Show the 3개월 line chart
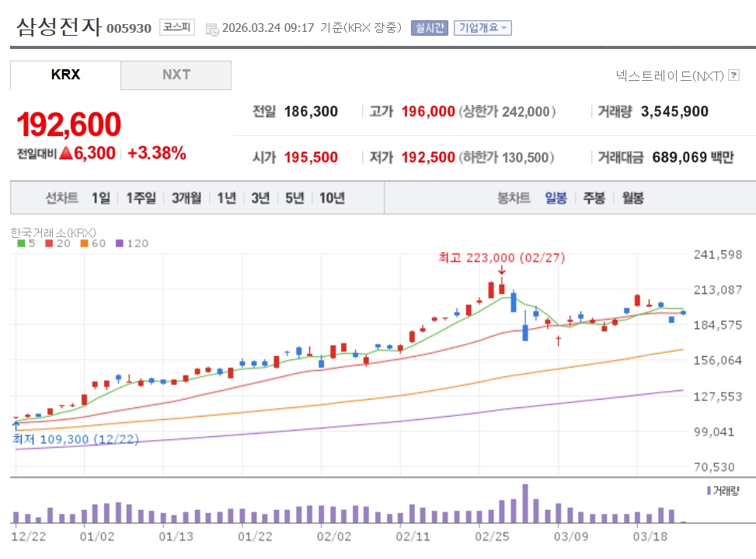The height and width of the screenshot is (559, 756). point(186,198)
